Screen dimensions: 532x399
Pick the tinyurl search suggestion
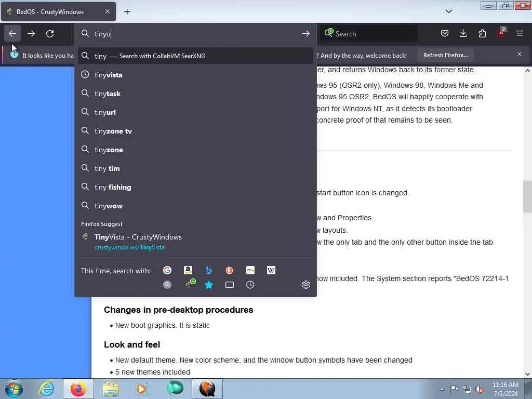pyautogui.click(x=195, y=112)
